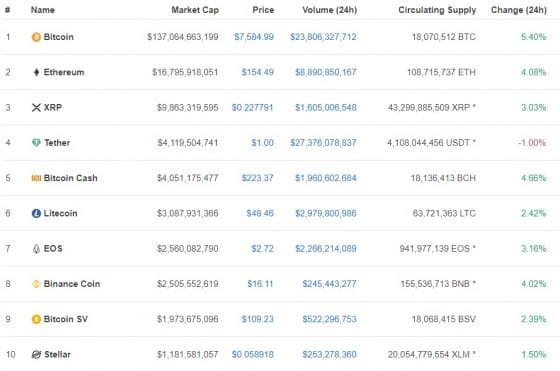Click the Bitcoin Cash orange icon

click(x=36, y=178)
